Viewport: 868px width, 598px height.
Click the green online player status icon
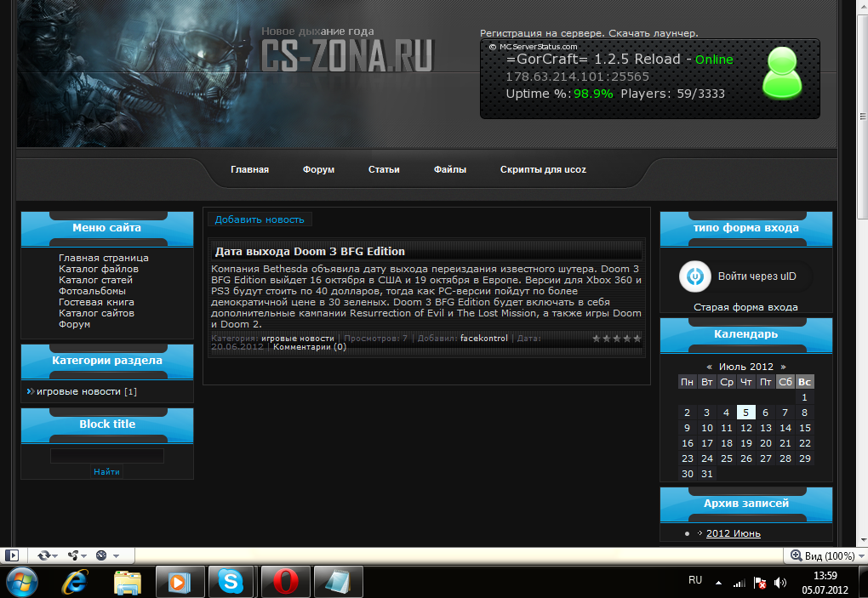coord(782,73)
